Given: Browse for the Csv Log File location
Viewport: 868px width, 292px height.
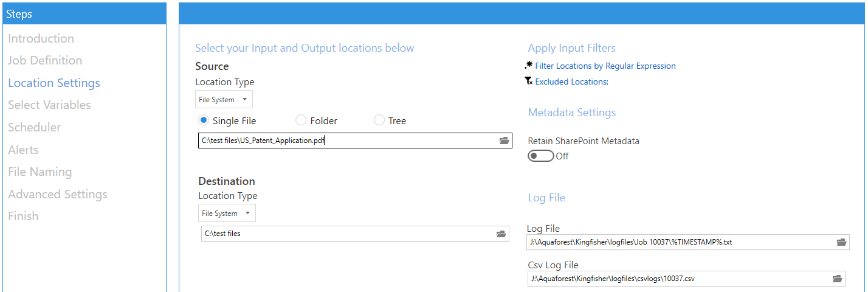Looking at the screenshot, I should (837, 279).
